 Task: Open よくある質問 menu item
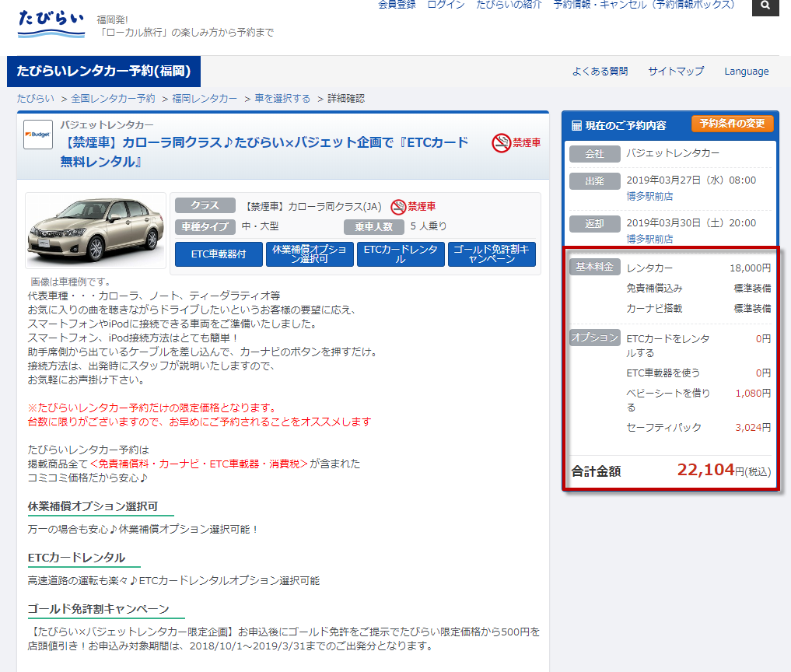click(x=600, y=71)
